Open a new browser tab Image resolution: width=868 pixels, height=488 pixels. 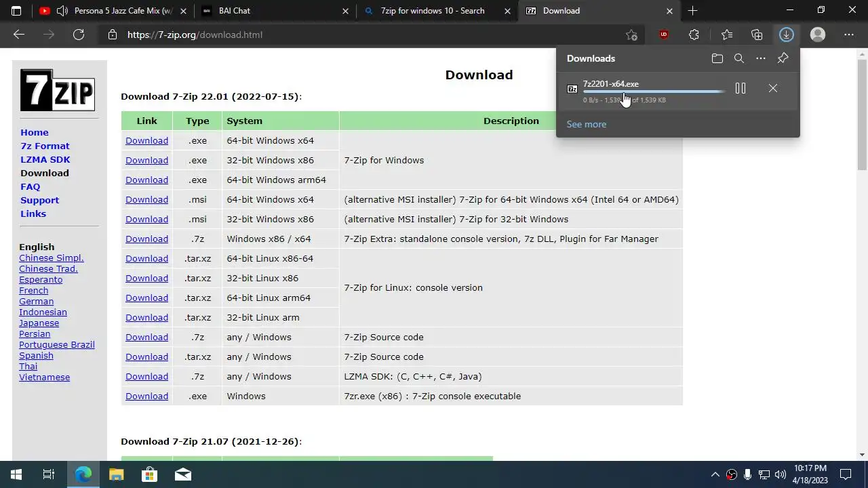(692, 11)
